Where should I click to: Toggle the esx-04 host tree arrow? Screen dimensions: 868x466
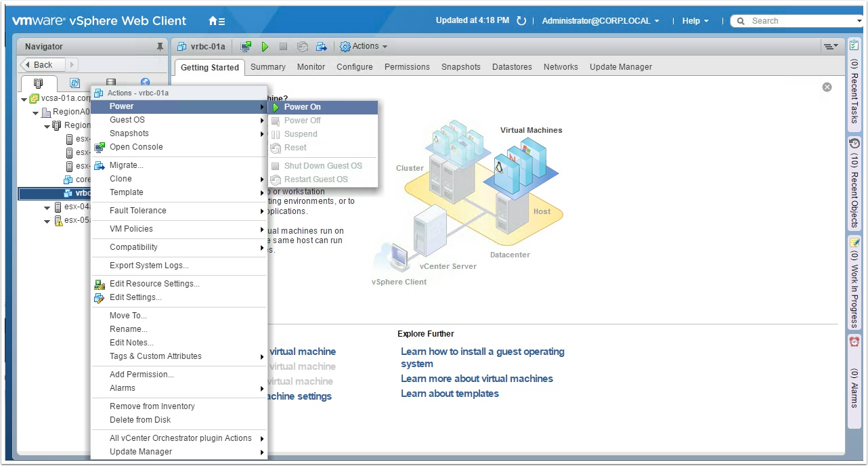tap(47, 207)
